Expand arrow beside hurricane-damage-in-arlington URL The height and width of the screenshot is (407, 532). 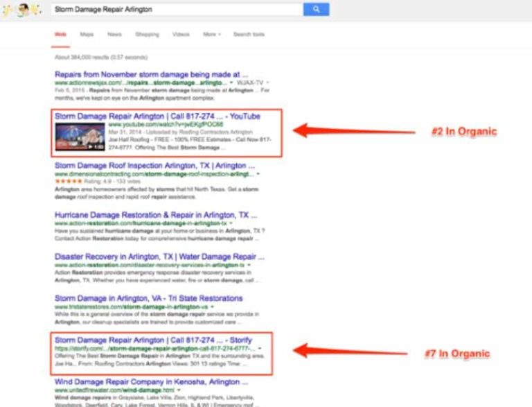(231, 223)
